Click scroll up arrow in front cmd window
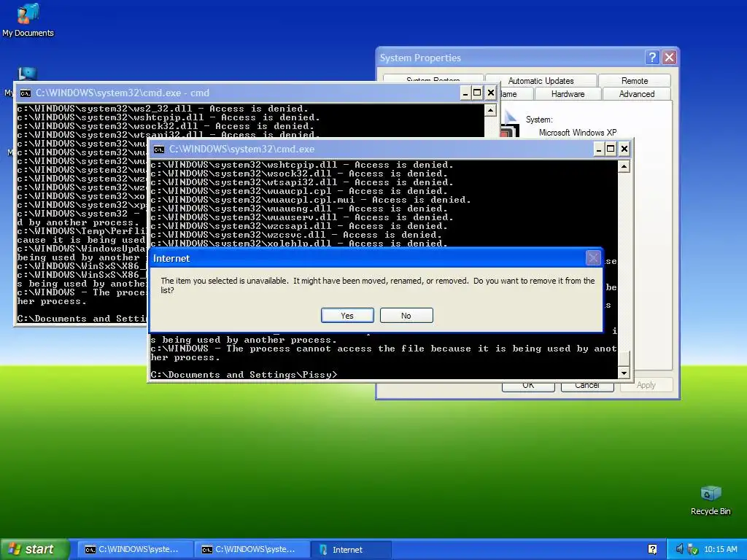Image resolution: width=747 pixels, height=560 pixels. point(624,166)
